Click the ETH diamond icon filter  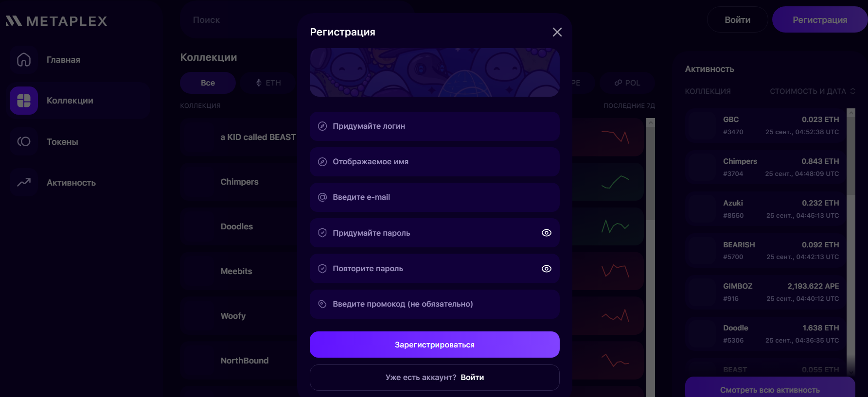[x=259, y=83]
